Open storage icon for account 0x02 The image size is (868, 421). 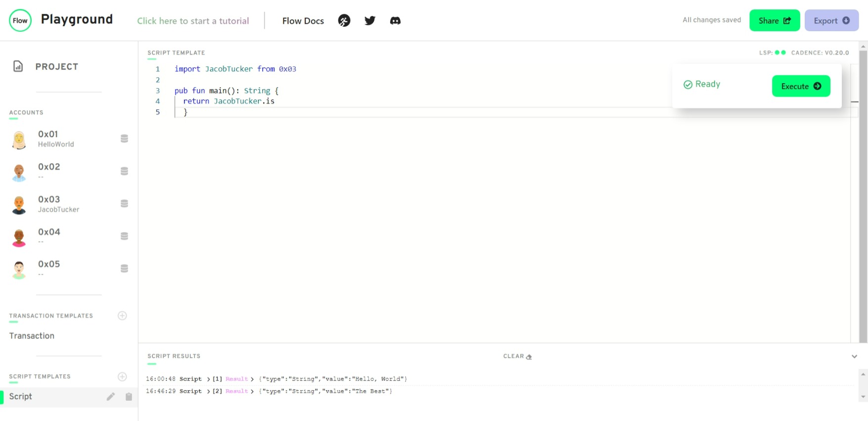click(x=125, y=171)
